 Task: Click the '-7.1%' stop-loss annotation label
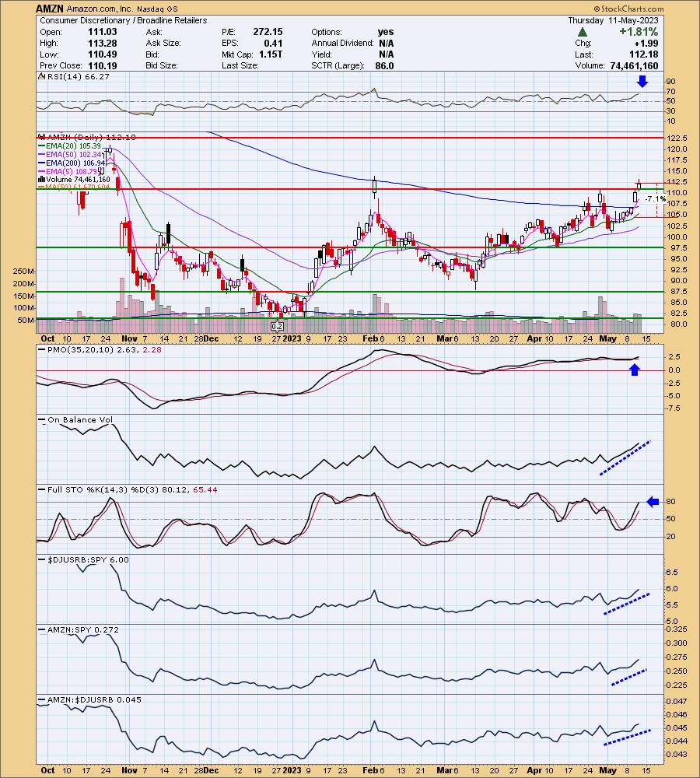pos(656,199)
